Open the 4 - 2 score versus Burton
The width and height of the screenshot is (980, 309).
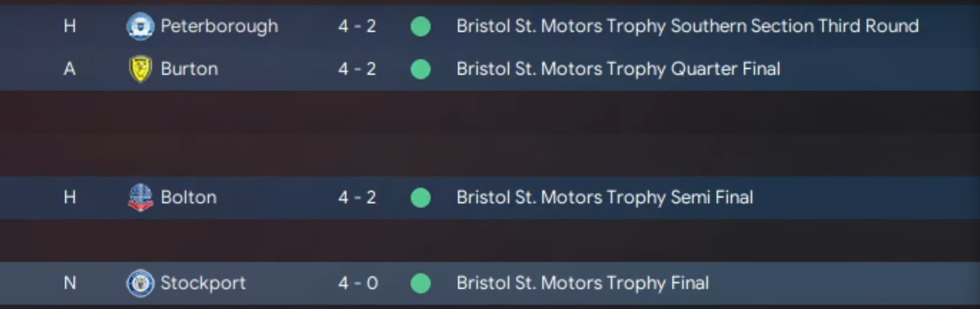pos(357,69)
